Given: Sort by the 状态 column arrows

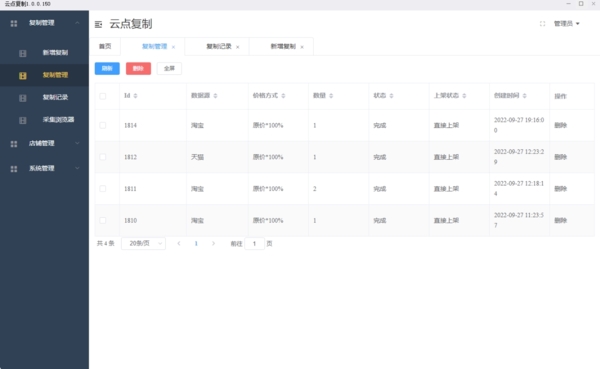Looking at the screenshot, I should pos(391,96).
